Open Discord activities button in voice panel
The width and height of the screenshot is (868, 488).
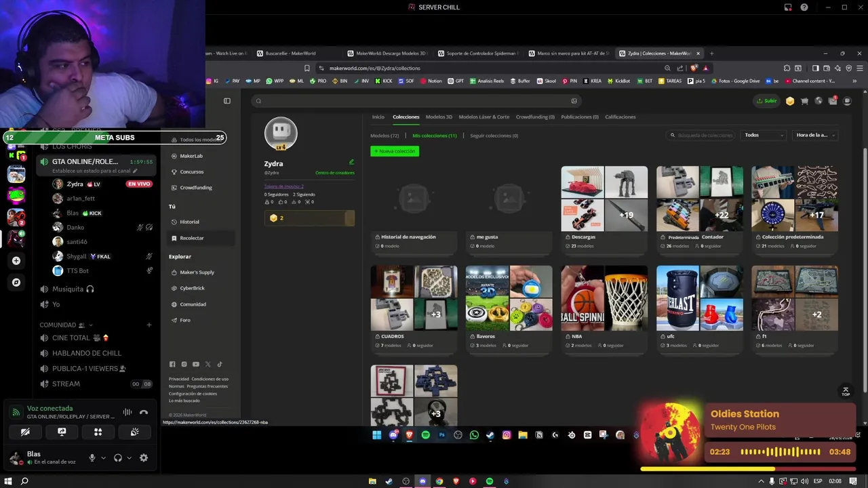[x=98, y=432]
